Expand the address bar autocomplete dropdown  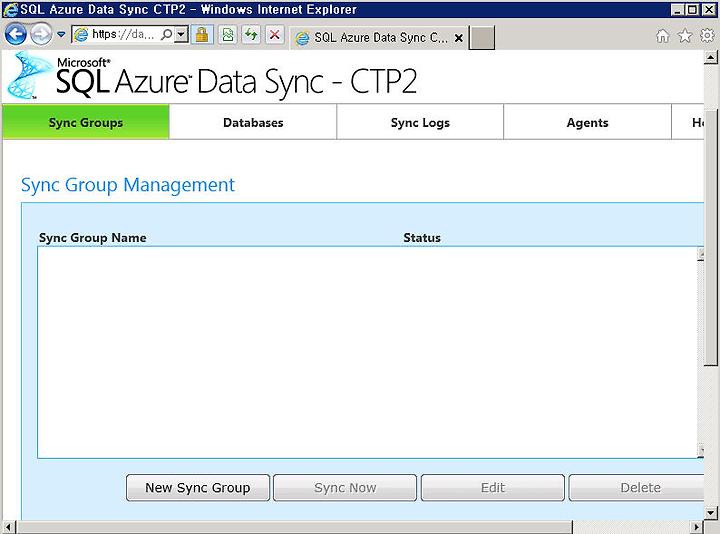181,34
